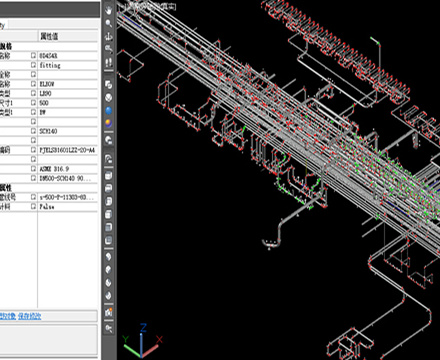Choose the Orbit navigation tool
The height and width of the screenshot is (360, 440).
click(x=109, y=36)
